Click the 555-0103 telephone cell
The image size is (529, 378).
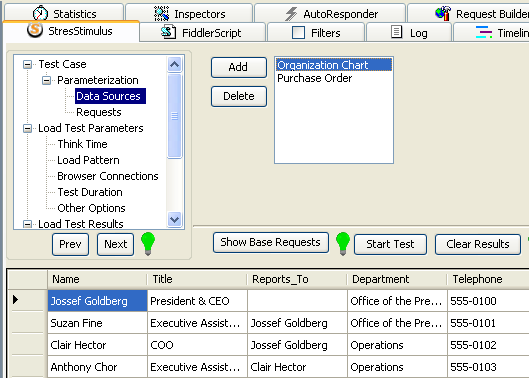point(489,367)
